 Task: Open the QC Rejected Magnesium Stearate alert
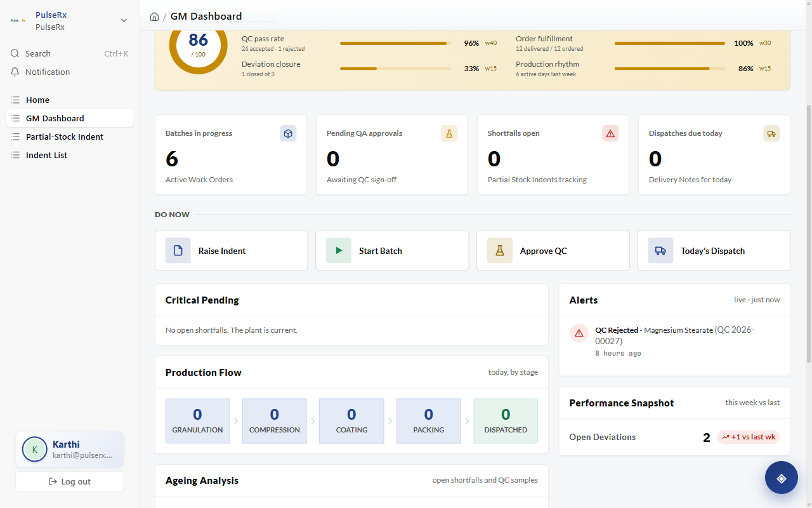click(x=674, y=342)
